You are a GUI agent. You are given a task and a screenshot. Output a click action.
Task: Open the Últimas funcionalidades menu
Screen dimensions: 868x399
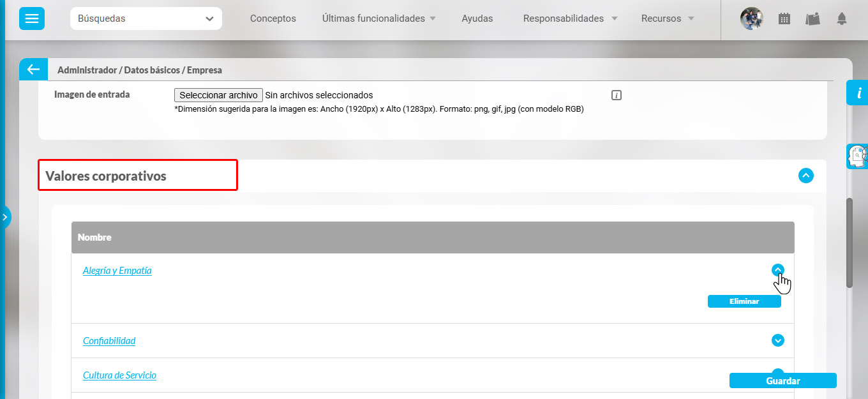[379, 19]
